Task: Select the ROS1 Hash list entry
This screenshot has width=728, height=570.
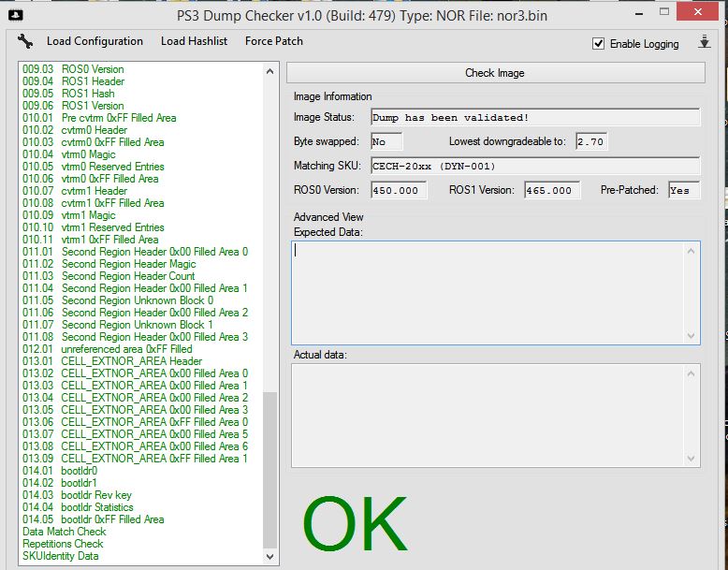Action: tap(88, 94)
